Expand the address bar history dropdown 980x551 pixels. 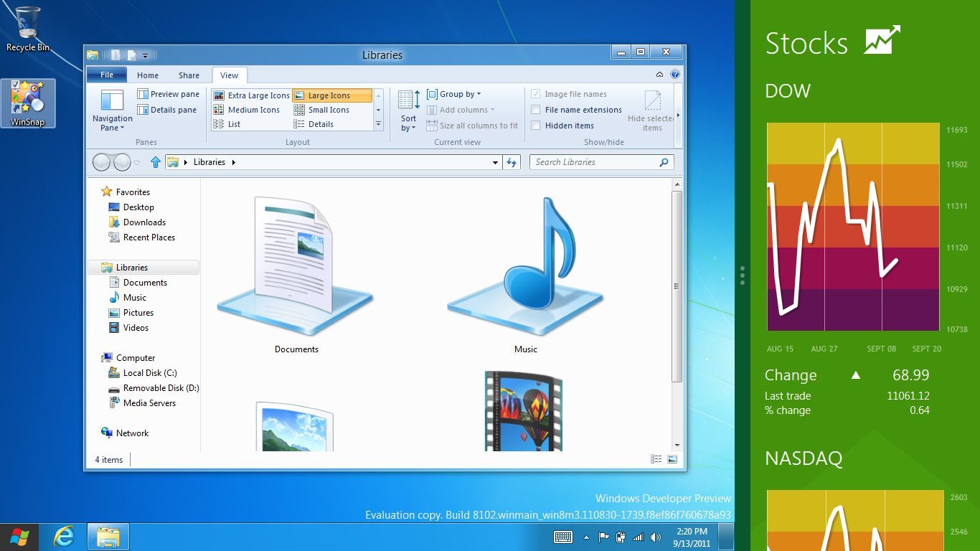point(495,163)
